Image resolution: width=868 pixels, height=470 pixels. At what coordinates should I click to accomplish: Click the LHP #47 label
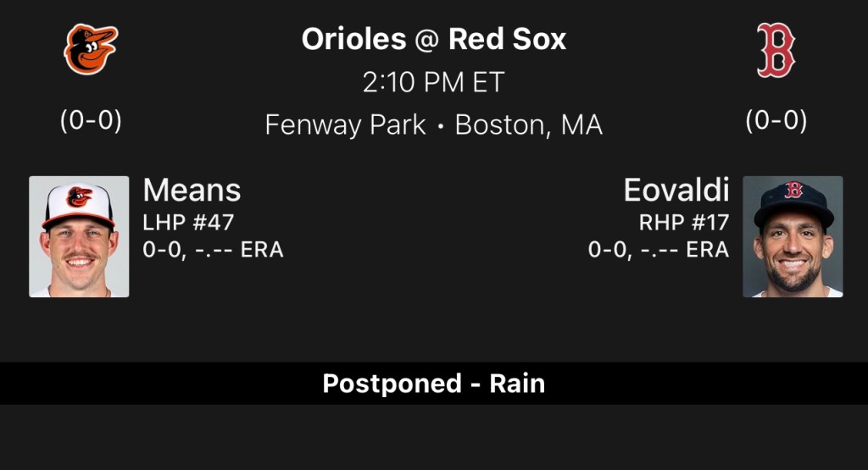coord(188,223)
